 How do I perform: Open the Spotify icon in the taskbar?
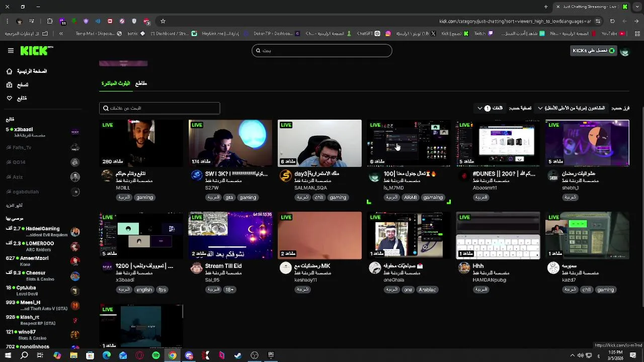(156, 355)
